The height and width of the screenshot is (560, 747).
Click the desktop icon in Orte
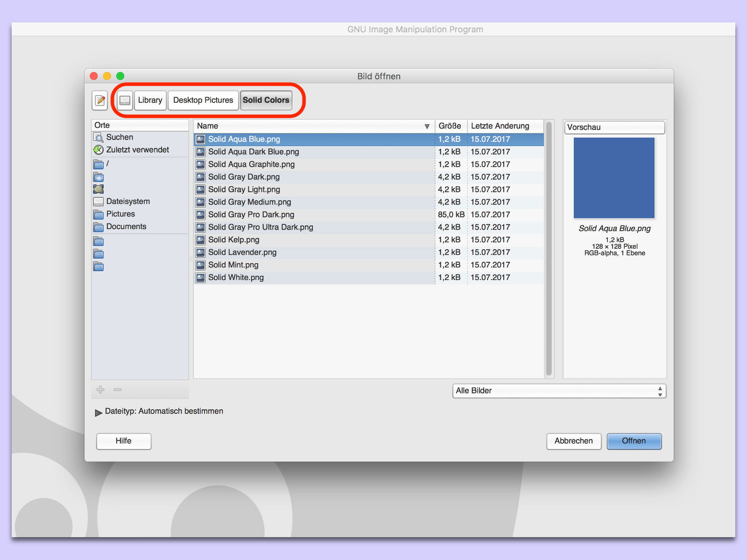click(98, 189)
